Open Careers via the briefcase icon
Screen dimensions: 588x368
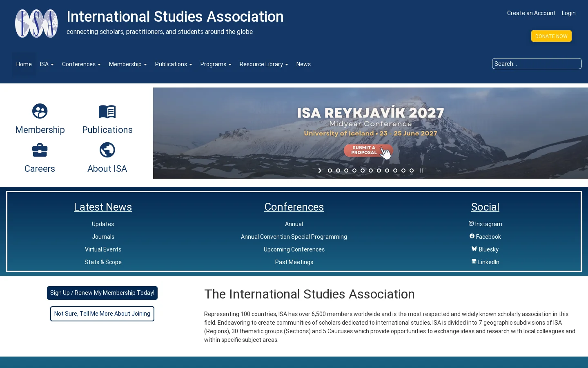40,150
